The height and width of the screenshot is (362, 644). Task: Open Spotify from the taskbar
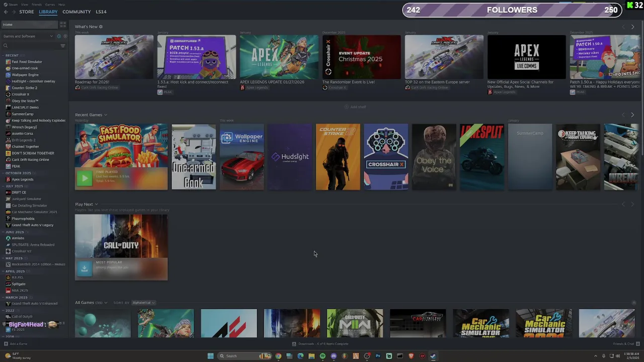pos(323,356)
